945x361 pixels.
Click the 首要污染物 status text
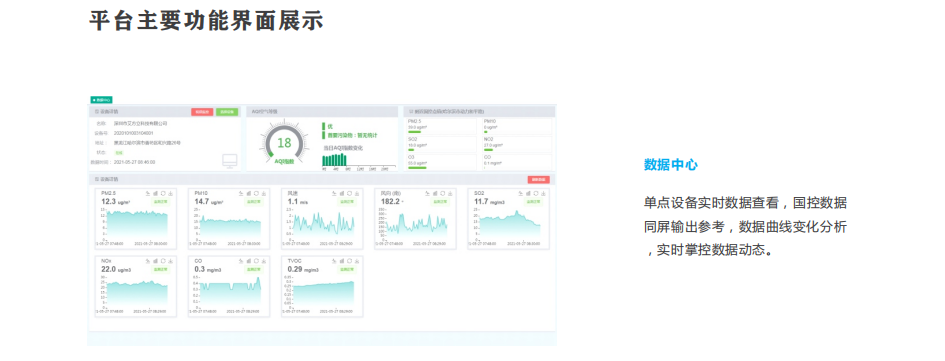[353, 136]
